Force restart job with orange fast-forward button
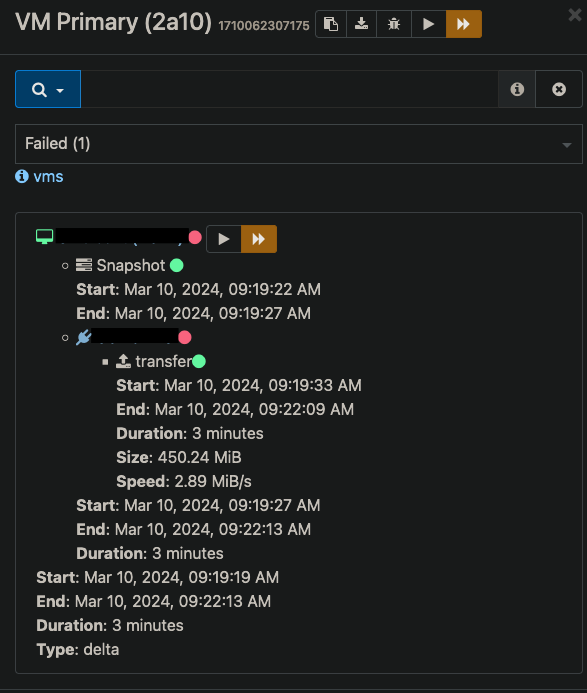 [x=463, y=24]
